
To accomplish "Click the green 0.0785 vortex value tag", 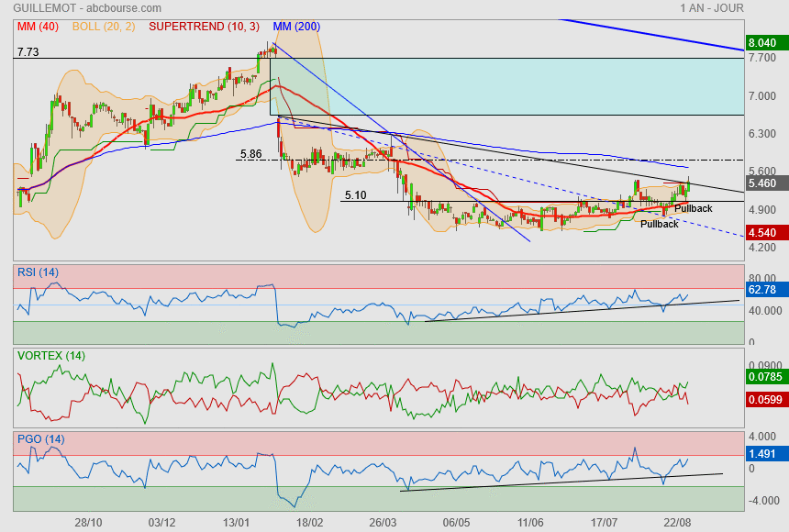I will pyautogui.click(x=765, y=375).
